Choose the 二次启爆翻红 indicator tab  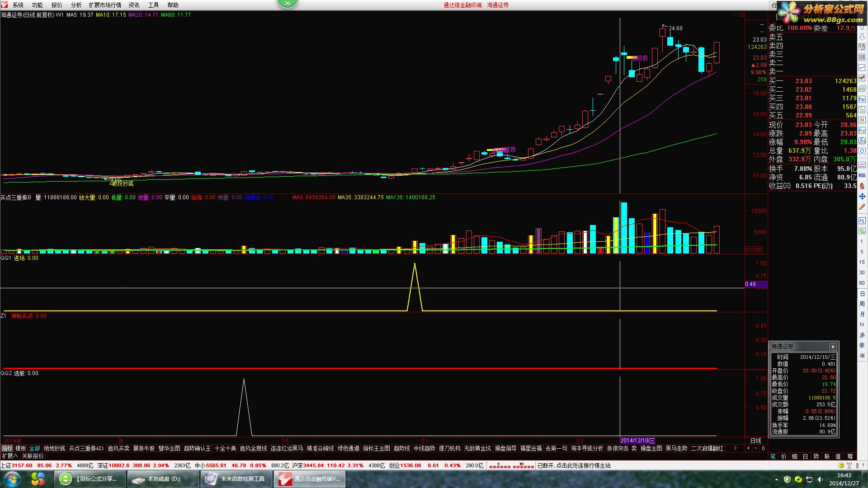(707, 448)
